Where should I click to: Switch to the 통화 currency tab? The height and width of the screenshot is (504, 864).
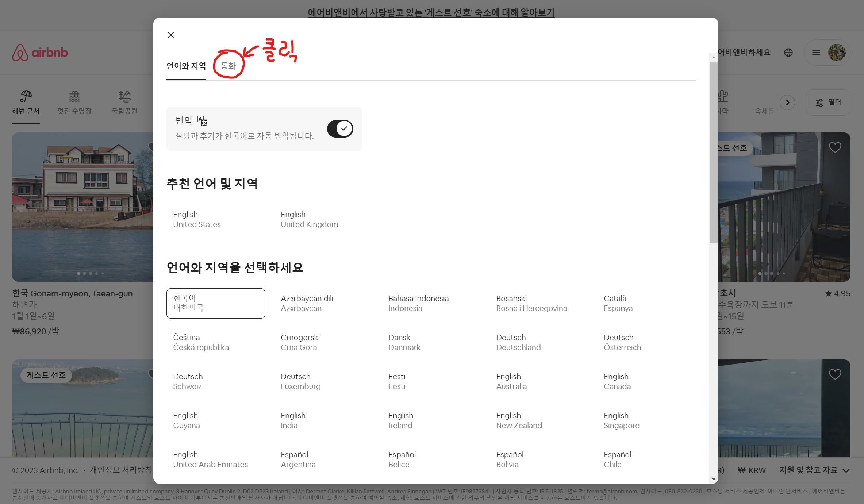click(229, 66)
